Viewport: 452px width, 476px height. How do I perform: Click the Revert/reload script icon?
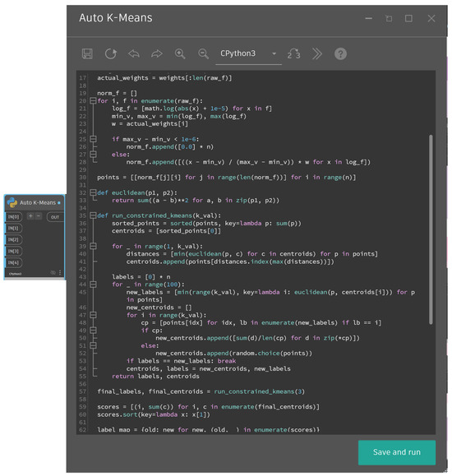[x=110, y=53]
